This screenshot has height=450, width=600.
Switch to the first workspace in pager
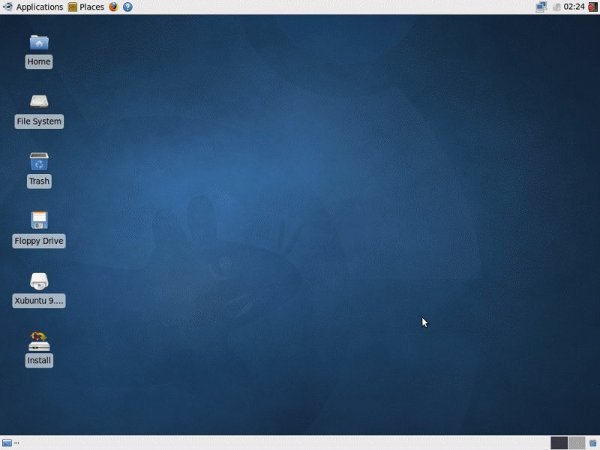559,443
